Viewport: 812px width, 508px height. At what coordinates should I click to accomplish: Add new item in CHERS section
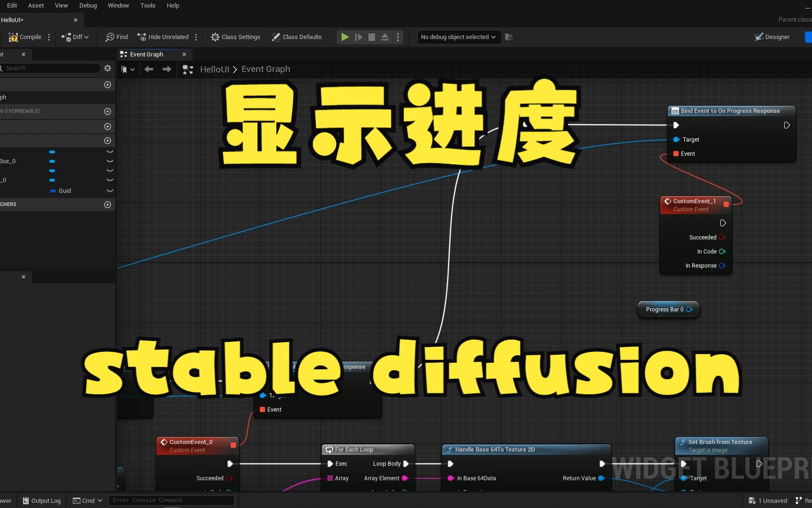pos(108,205)
